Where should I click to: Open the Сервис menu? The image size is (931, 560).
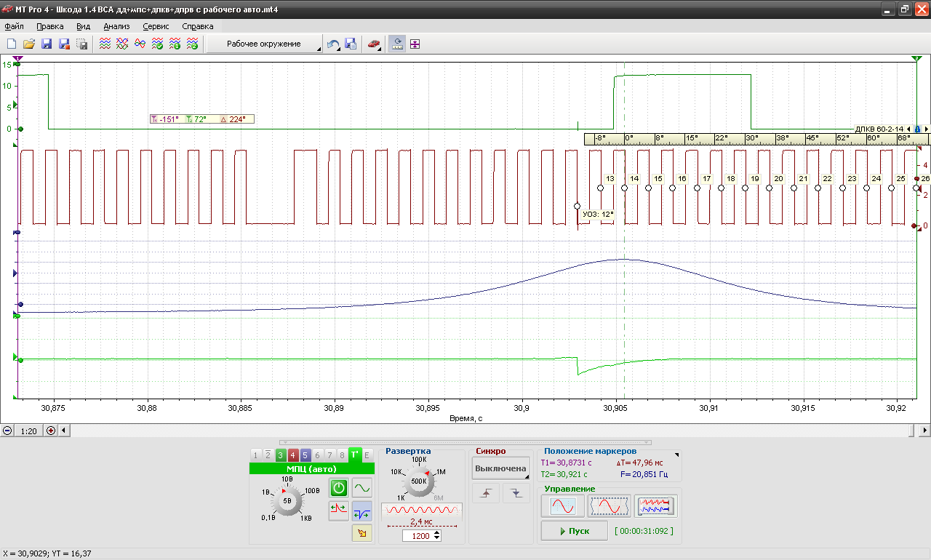pos(156,26)
